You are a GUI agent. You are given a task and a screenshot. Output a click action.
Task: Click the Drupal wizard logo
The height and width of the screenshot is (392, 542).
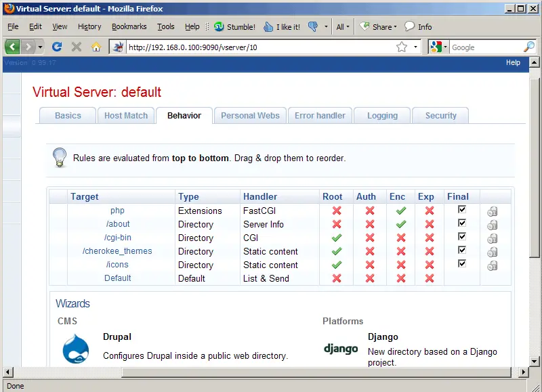(76, 349)
